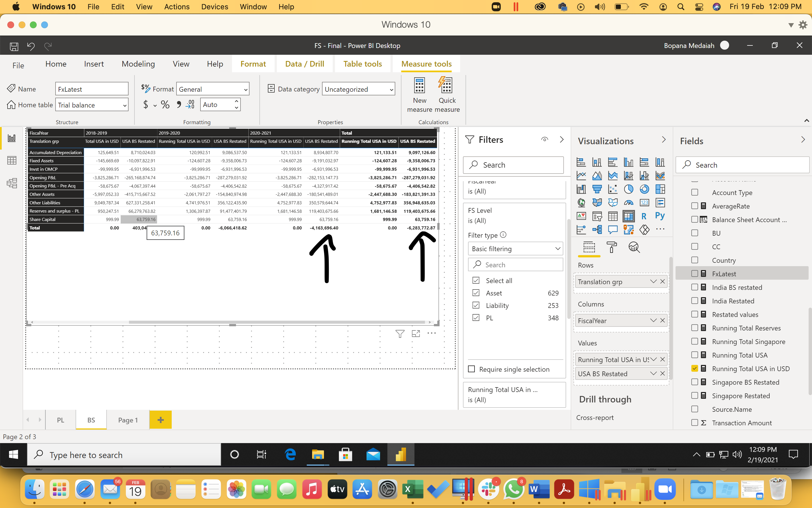
Task: Open the Analytics magnifier pane
Action: pos(634,247)
